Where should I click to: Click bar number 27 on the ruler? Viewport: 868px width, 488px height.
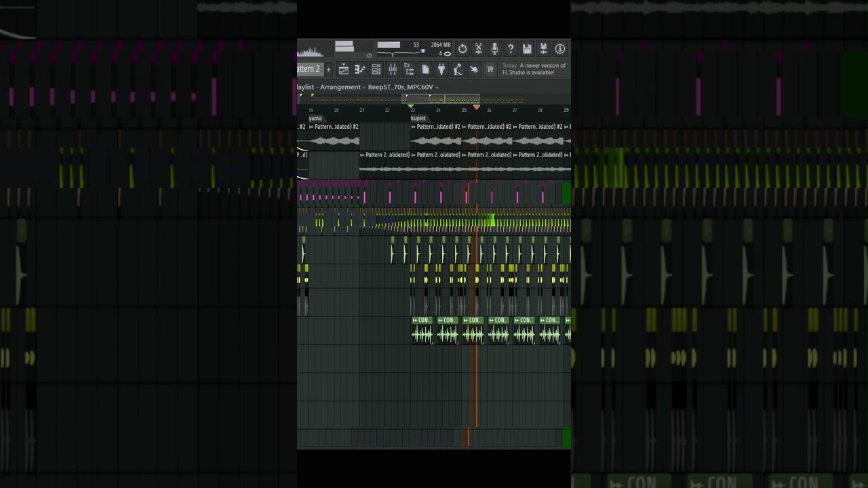coord(515,110)
